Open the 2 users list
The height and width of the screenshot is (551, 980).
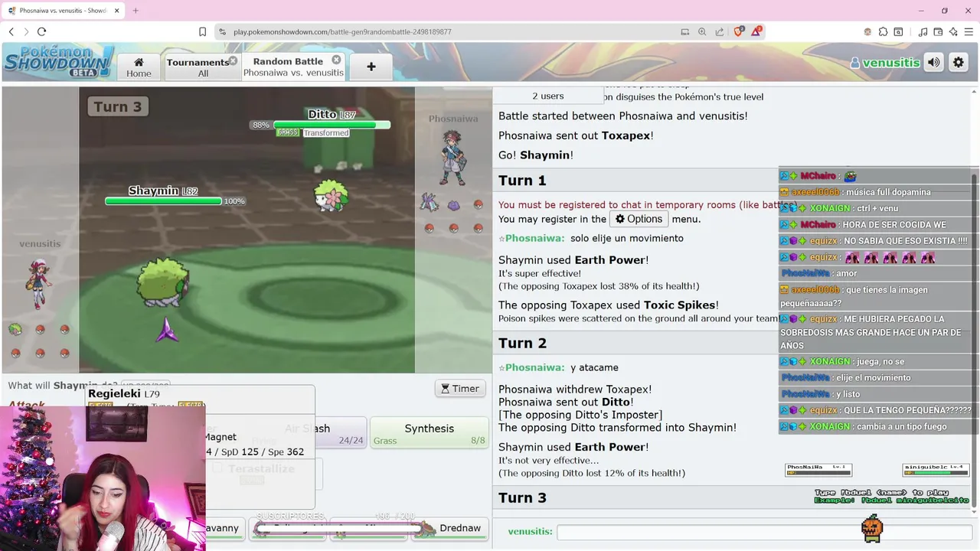[x=548, y=96]
